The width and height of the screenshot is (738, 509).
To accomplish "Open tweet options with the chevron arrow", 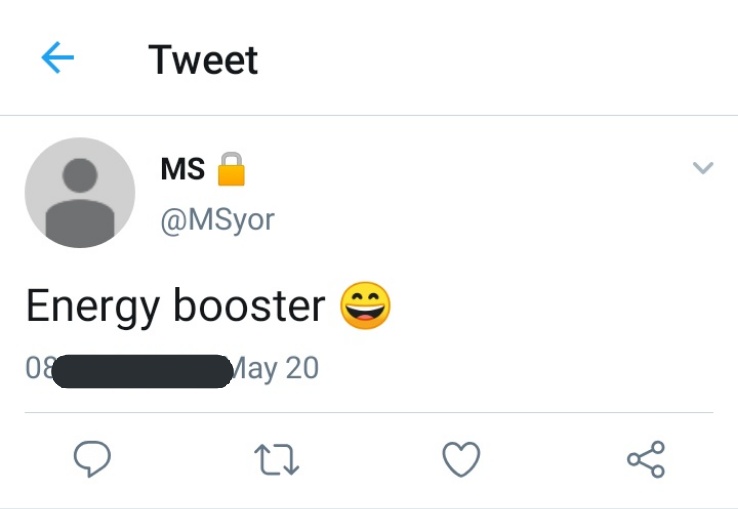I will (x=703, y=168).
